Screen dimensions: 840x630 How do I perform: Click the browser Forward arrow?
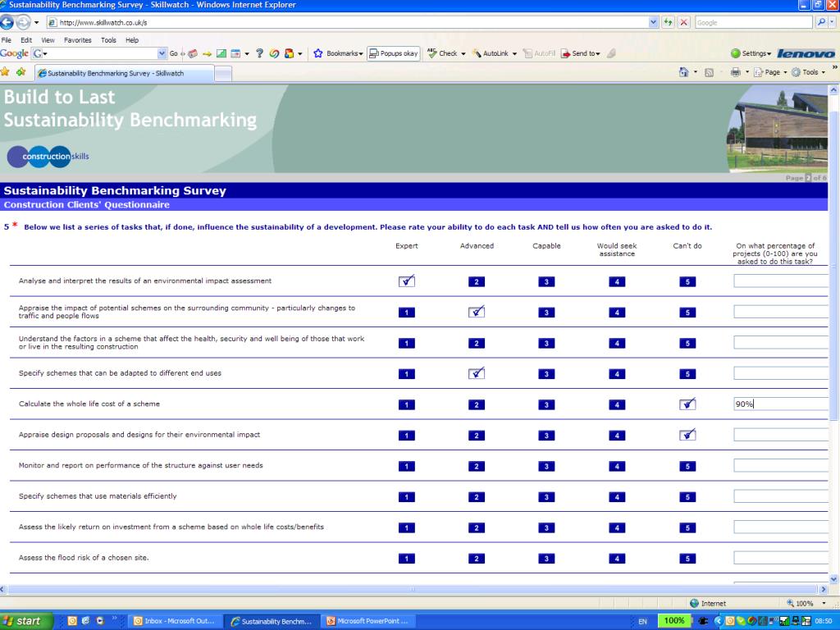24,22
